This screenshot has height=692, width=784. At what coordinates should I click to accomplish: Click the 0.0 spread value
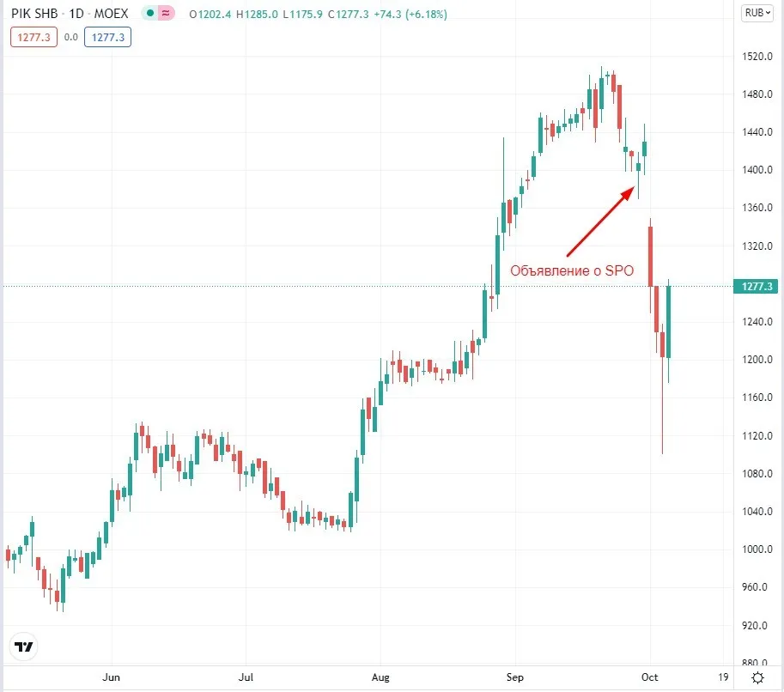71,37
